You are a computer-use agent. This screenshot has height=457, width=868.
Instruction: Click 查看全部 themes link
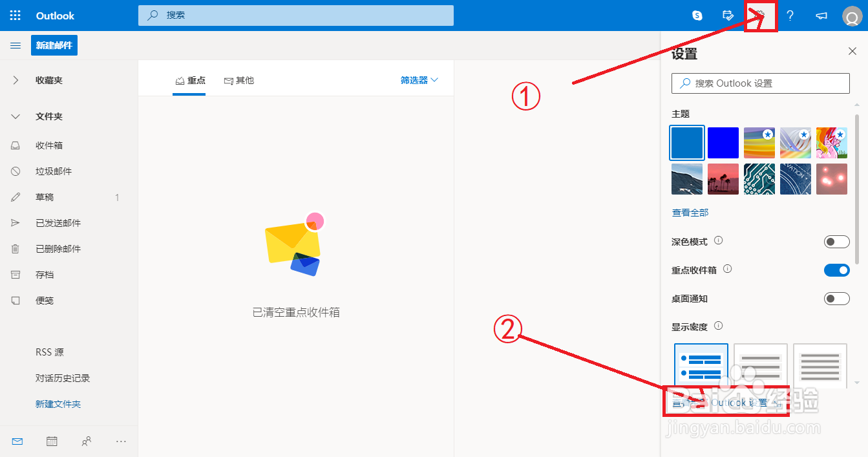690,212
